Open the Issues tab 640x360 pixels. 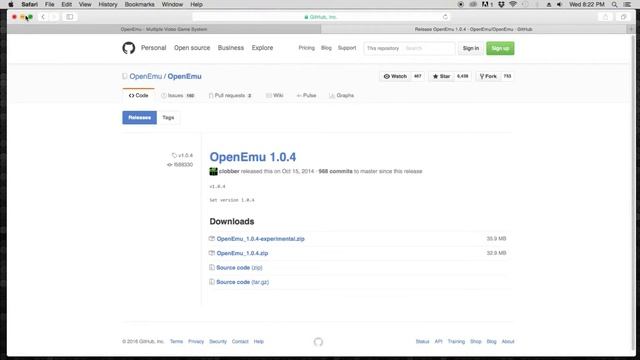click(178, 96)
